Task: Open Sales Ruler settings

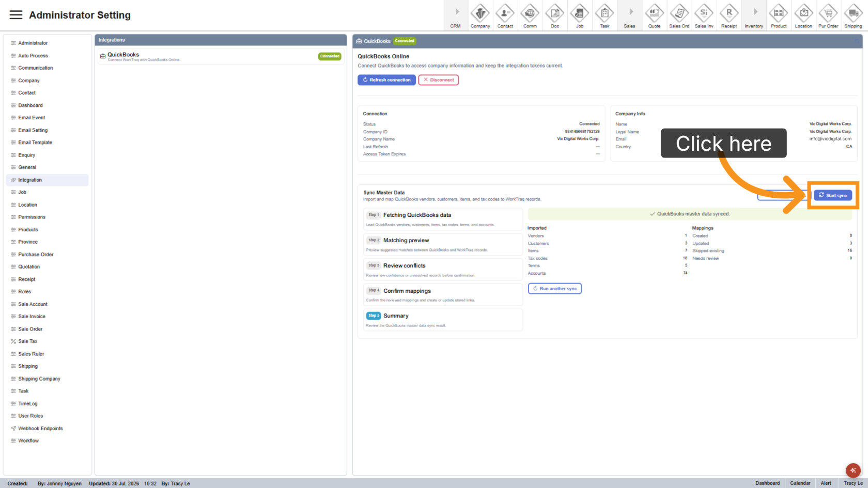Action: (47, 354)
